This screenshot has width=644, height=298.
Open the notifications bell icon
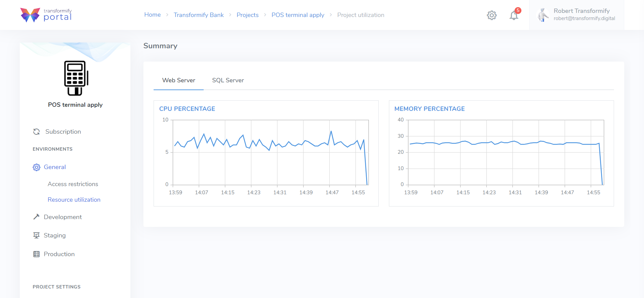point(514,15)
